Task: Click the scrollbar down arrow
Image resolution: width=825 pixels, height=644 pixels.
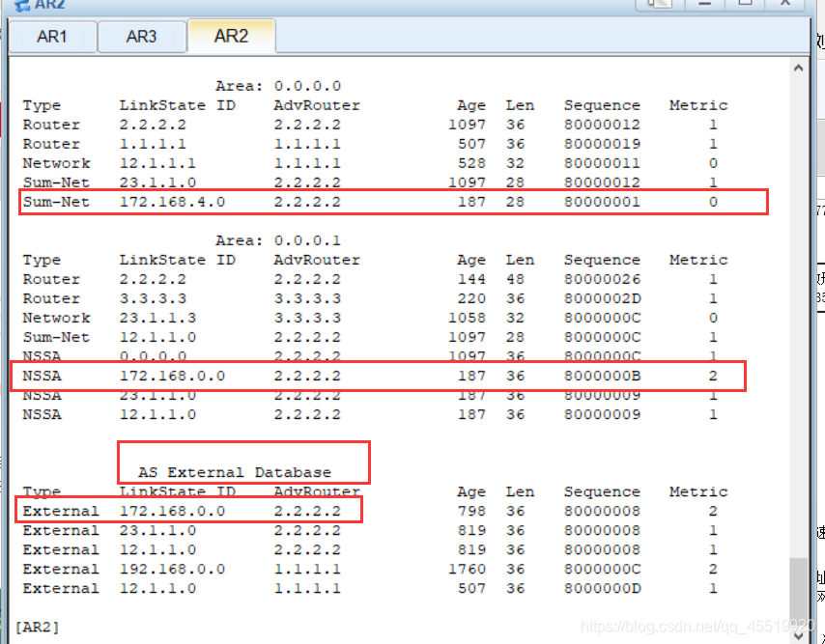Action: coord(798,636)
